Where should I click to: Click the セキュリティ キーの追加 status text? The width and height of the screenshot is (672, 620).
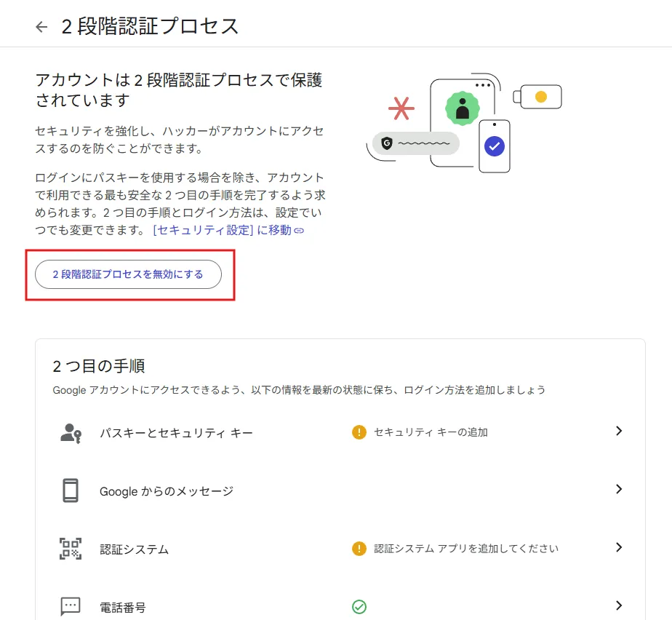(431, 432)
